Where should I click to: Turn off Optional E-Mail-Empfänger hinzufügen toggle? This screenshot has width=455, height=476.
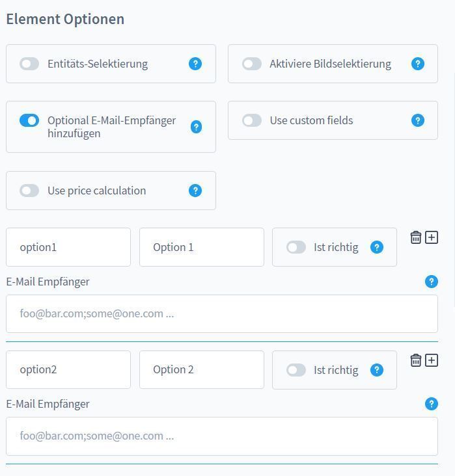(x=29, y=120)
